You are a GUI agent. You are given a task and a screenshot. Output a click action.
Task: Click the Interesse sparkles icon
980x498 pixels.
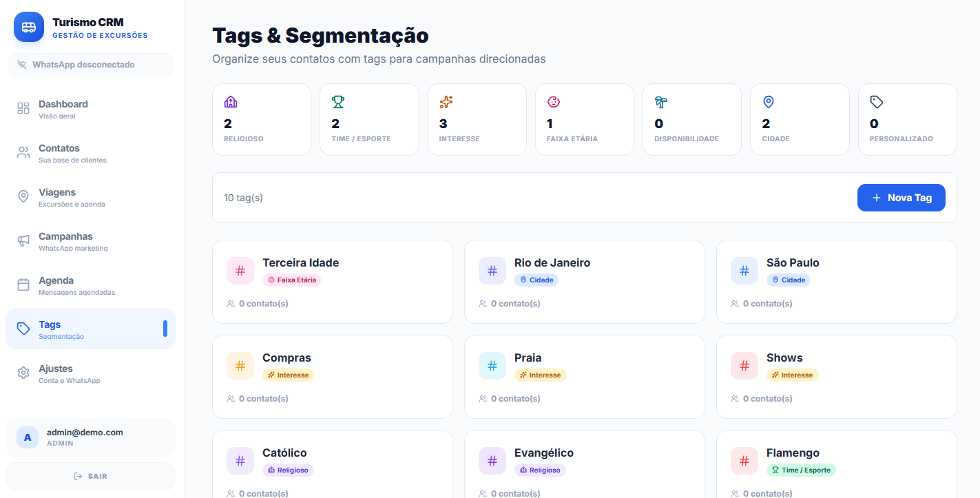pyautogui.click(x=445, y=101)
